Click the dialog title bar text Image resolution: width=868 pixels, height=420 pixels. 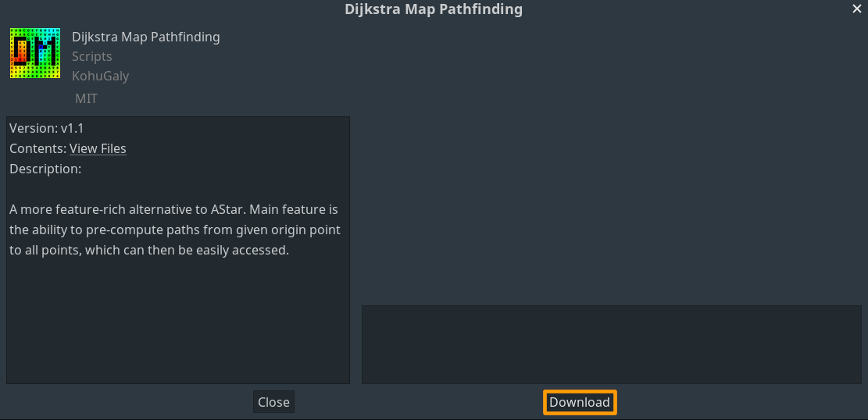[x=434, y=9]
